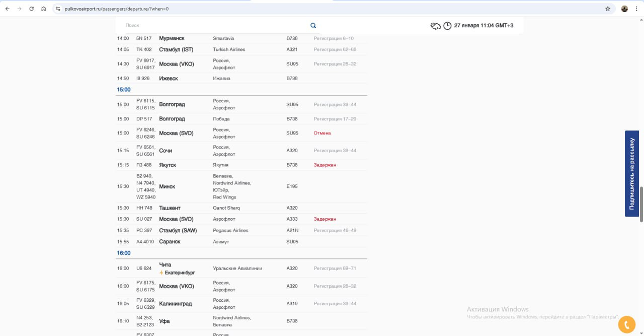Open the Подпишитесь на рассылку side tab
The height and width of the screenshot is (336, 644).
coord(632,174)
